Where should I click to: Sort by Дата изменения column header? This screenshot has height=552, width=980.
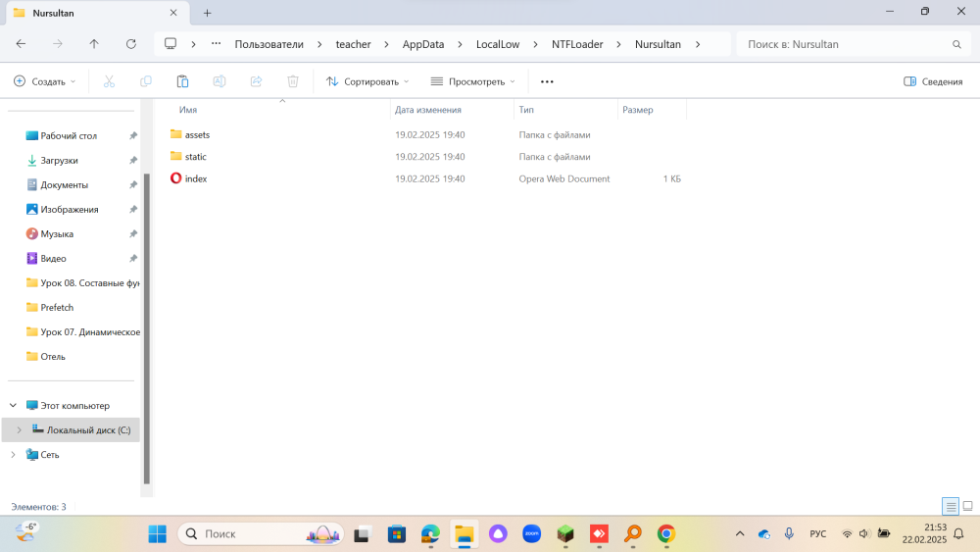click(x=428, y=110)
